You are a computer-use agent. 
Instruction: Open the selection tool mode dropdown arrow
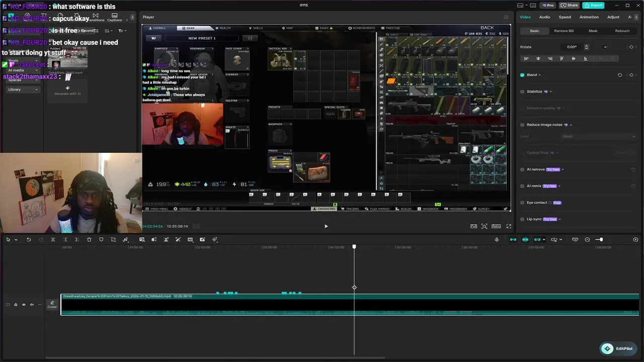(x=16, y=239)
